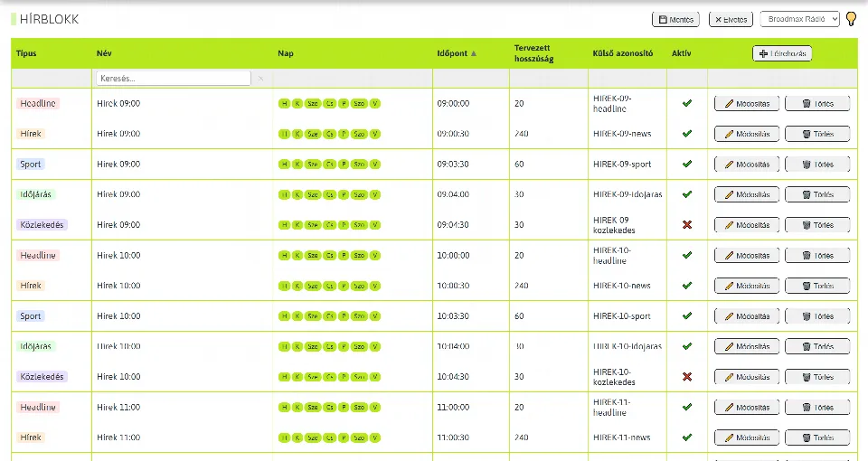The image size is (868, 461).
Task: Activate the inactive HIREK 09 kozlekedes red X
Action: click(x=687, y=225)
